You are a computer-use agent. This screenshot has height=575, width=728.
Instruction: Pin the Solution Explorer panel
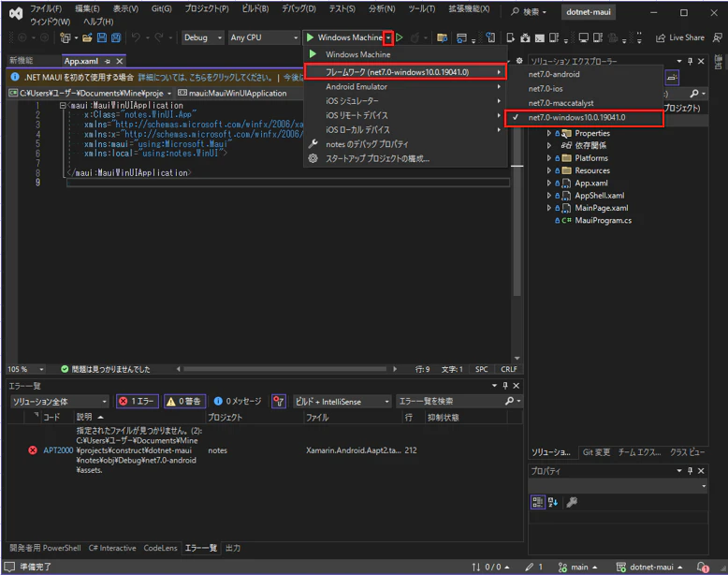tap(690, 61)
